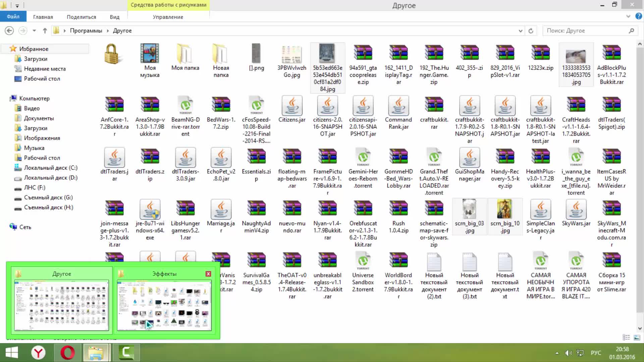644x362 pixels.
Task: Select the 12323к.zip archive
Action: 540,57
